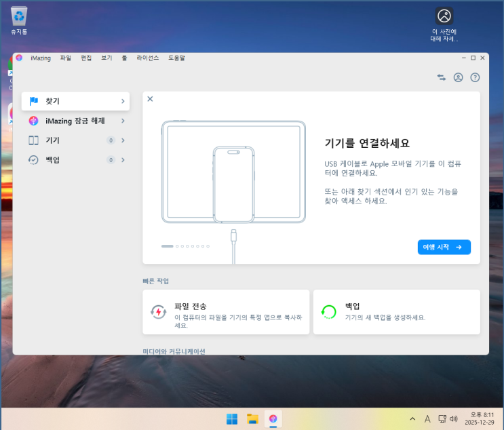This screenshot has width=504, height=430.
Task: Minimize the iMazing window
Action: point(464,58)
